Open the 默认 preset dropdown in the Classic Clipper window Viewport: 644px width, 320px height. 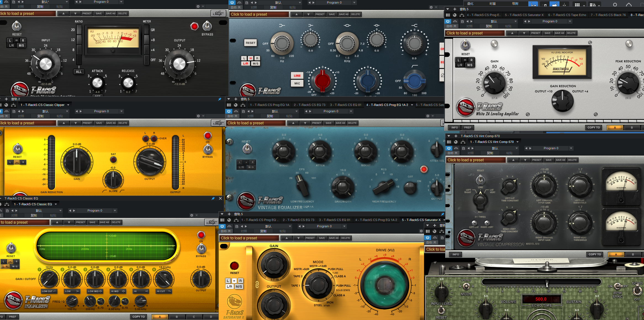[x=67, y=111]
